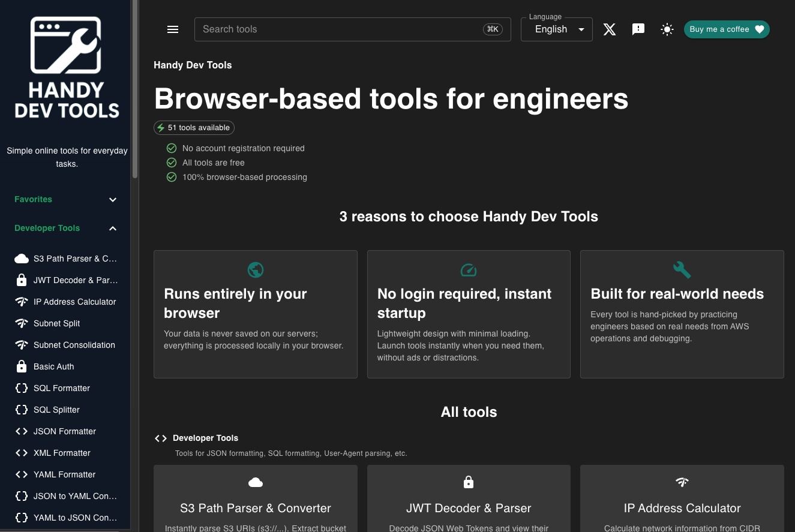Toggle light/dark theme with sun icon

667,29
